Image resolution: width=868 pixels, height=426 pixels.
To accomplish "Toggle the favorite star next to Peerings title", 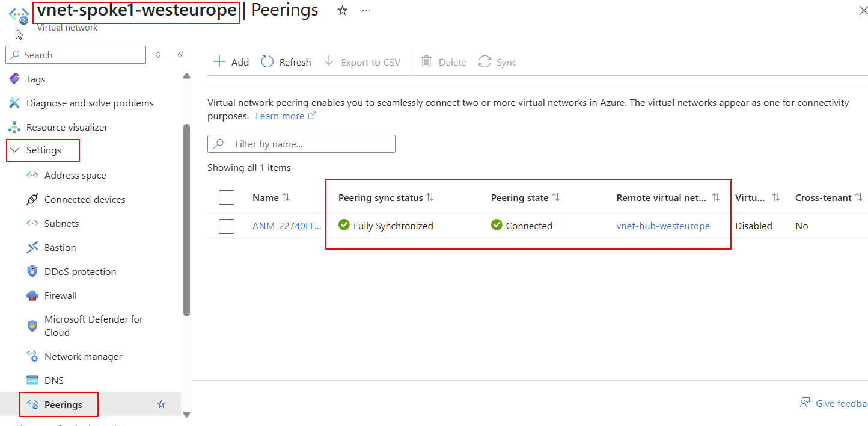I will click(342, 10).
